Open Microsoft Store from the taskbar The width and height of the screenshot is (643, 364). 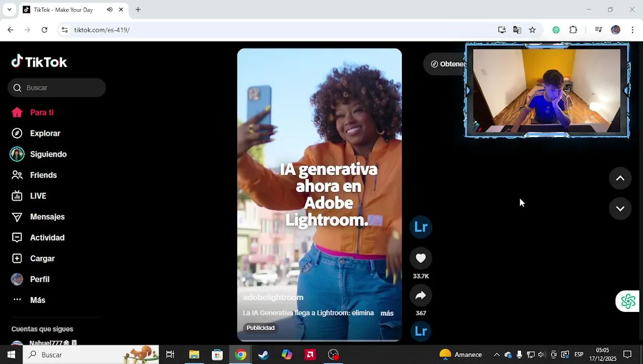click(x=217, y=355)
